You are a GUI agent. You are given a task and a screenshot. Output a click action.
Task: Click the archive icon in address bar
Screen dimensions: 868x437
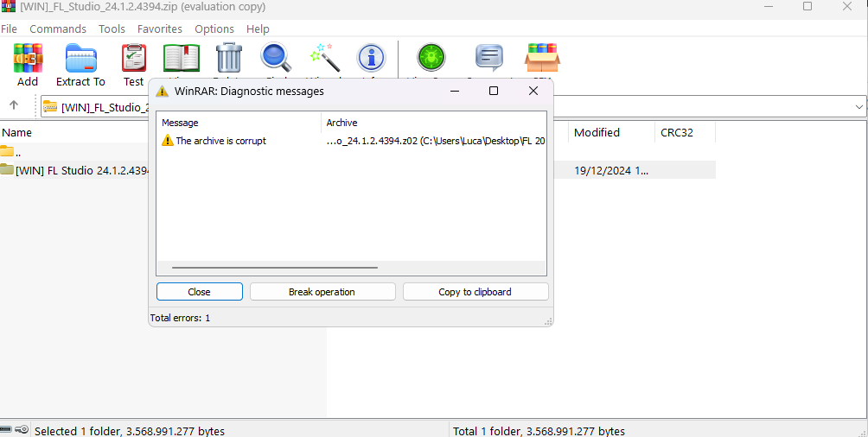click(x=50, y=107)
